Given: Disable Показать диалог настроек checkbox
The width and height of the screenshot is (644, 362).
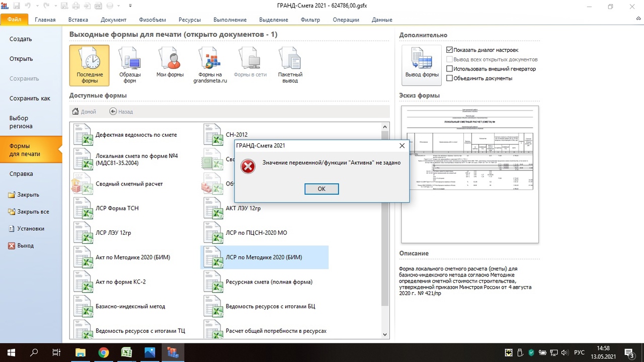Looking at the screenshot, I should [x=450, y=50].
